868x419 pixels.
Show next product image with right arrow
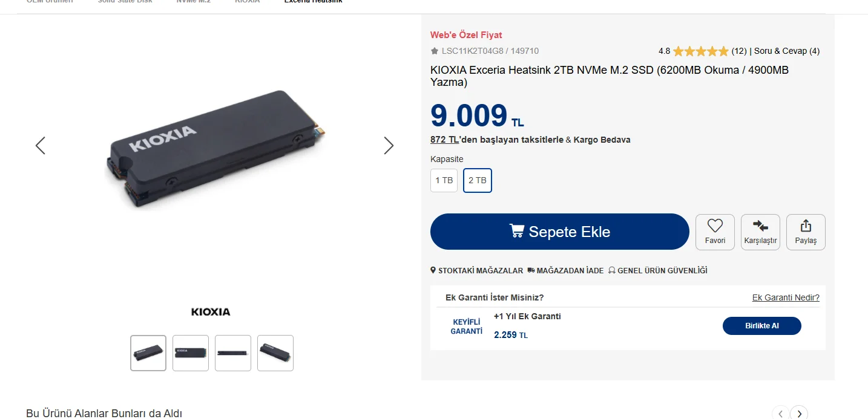pos(389,146)
